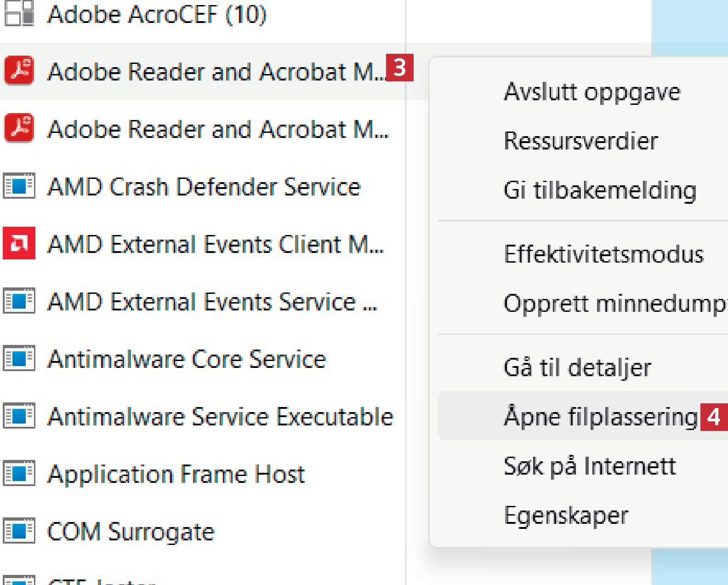The height and width of the screenshot is (585, 728).
Task: Enable Effektivitetsmodus for the process
Action: pos(603,254)
